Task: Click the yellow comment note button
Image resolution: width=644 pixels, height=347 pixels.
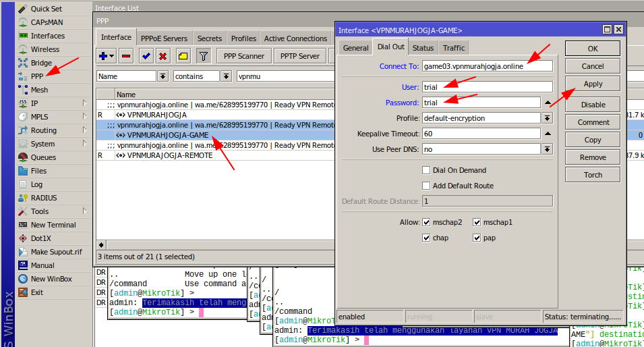Action: click(183, 56)
